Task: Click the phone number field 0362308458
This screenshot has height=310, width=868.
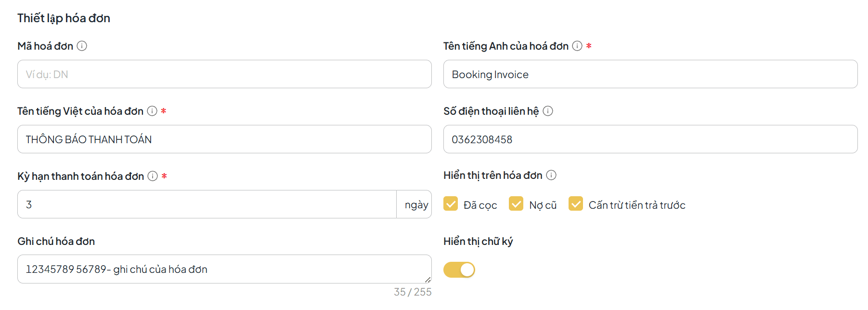Action: [650, 139]
